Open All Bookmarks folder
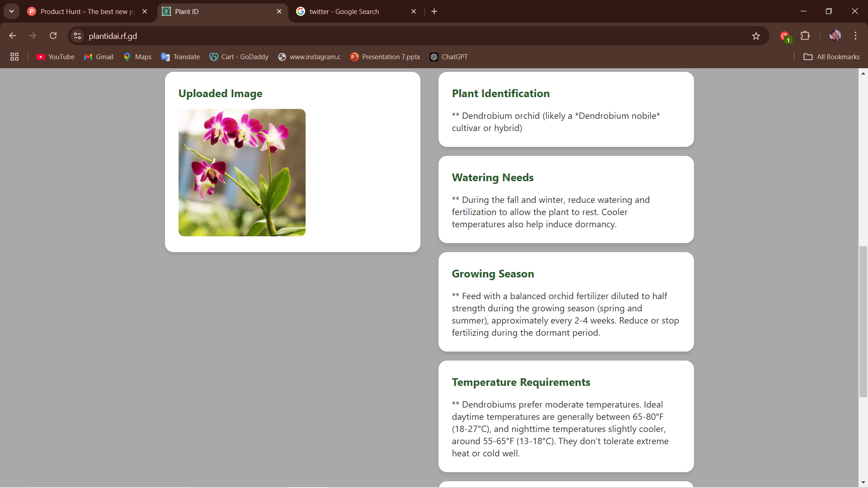Image resolution: width=868 pixels, height=488 pixels. pyautogui.click(x=831, y=57)
